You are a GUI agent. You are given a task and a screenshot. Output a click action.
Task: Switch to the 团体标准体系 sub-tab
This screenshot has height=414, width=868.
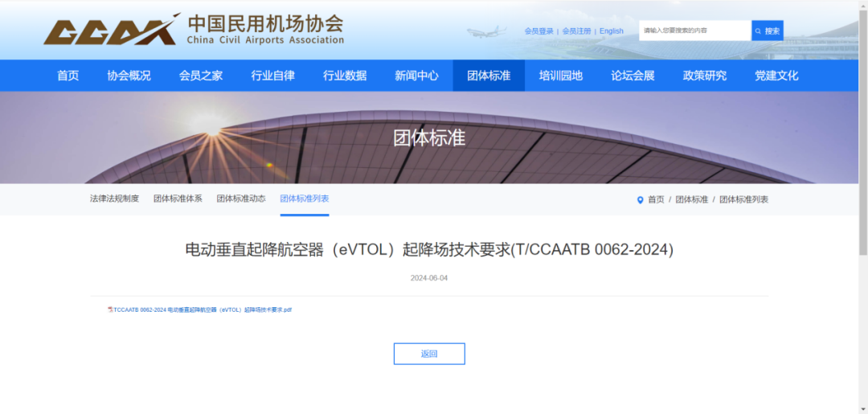(x=178, y=199)
